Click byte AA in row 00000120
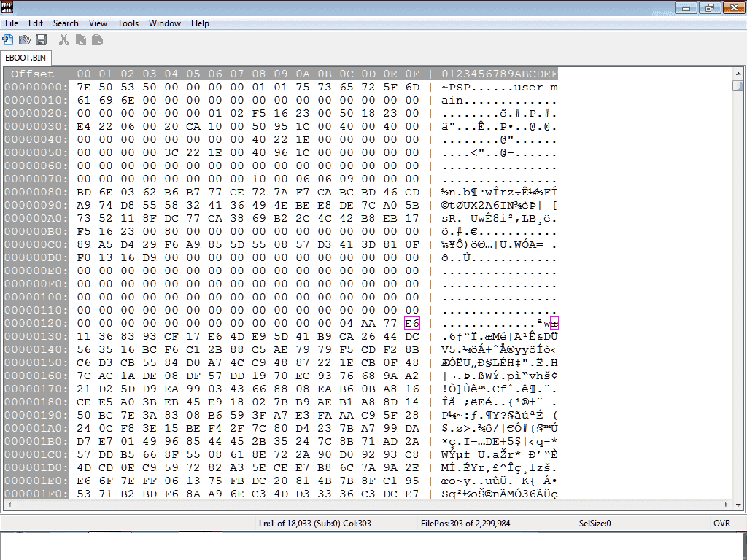 click(x=368, y=323)
